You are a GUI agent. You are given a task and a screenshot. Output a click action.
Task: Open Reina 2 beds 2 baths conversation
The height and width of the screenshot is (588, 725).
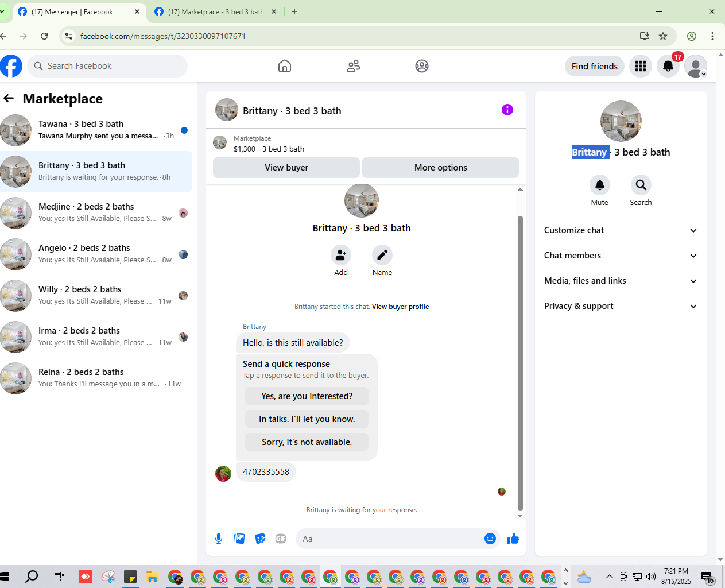[x=96, y=378]
